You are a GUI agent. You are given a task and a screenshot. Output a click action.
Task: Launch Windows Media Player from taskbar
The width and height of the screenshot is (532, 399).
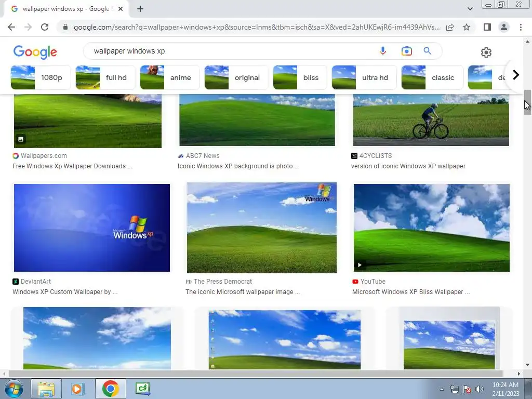click(x=78, y=389)
